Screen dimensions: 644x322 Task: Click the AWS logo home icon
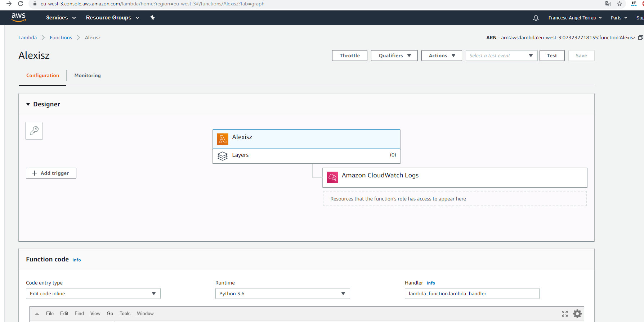click(x=18, y=17)
